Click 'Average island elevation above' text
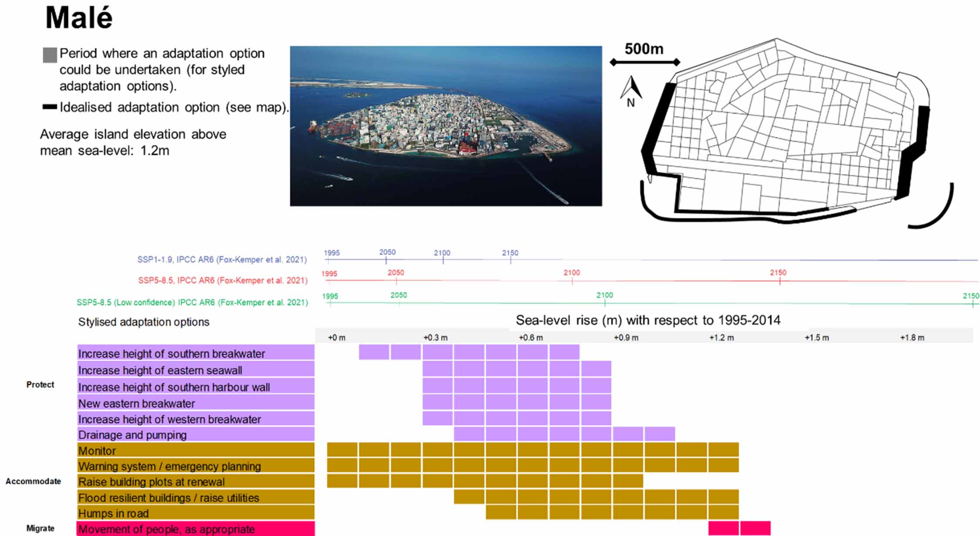Screen dimensions: 980x536 coord(133,134)
